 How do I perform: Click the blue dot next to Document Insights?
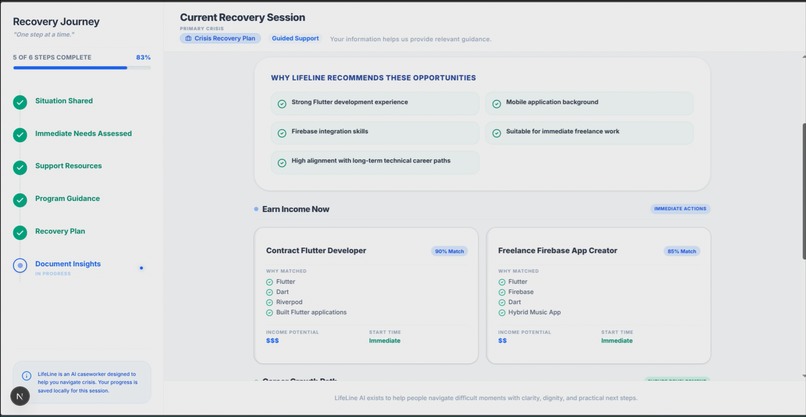[141, 268]
